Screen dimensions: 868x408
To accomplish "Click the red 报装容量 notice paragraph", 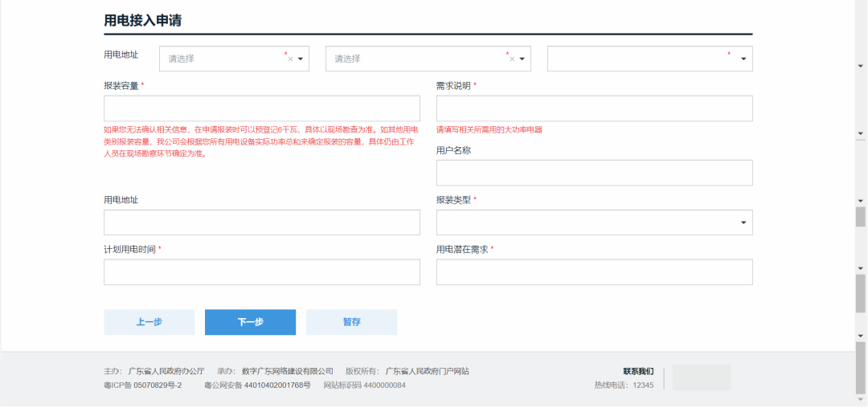I will [262, 142].
